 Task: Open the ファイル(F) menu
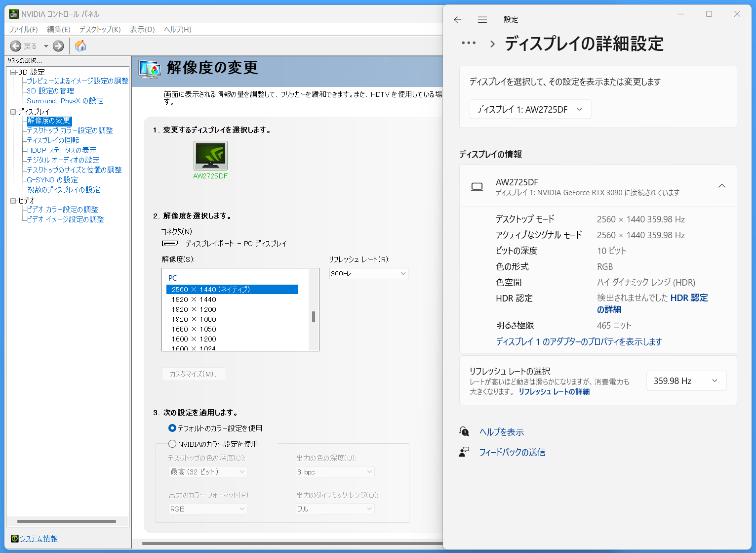coord(23,30)
